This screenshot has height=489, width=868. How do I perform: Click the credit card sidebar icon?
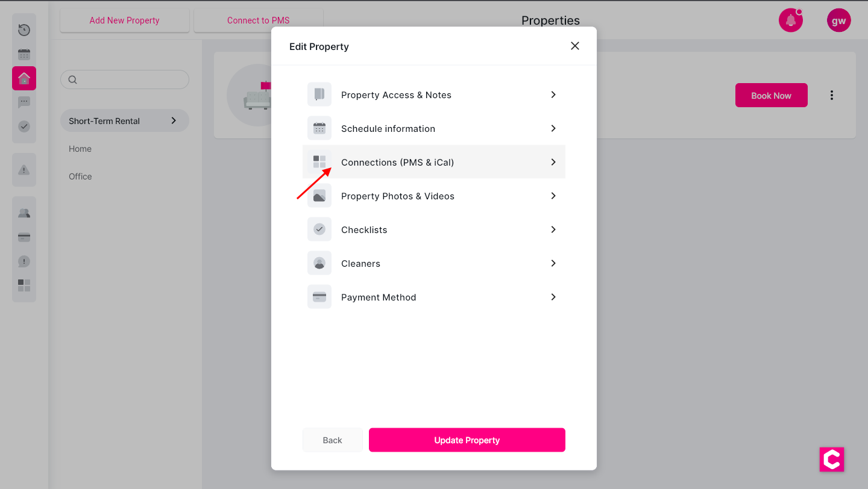24,237
